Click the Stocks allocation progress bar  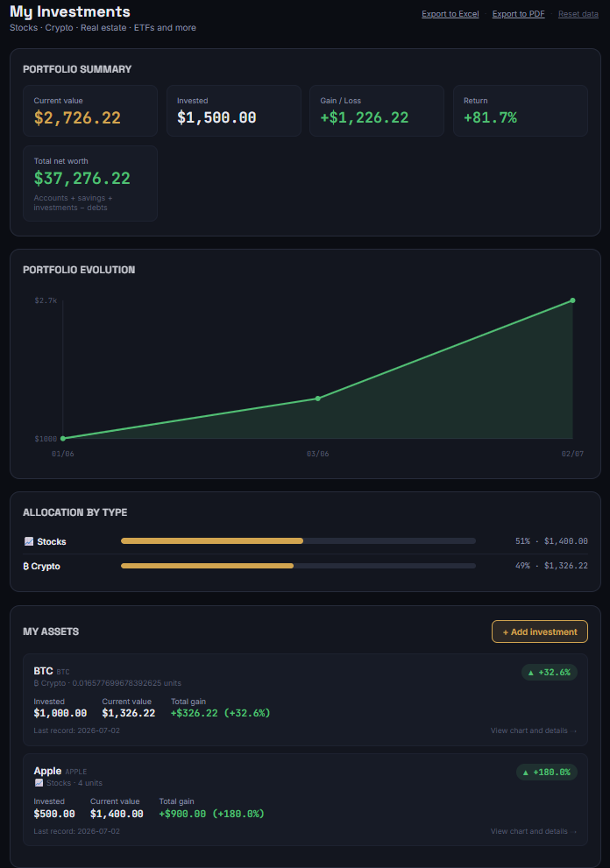coord(298,540)
